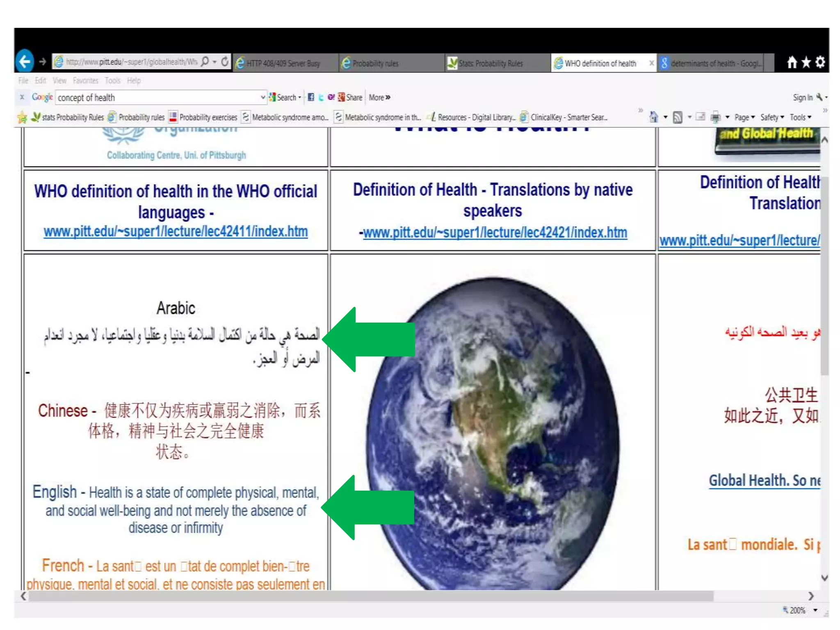Click the Facebook icon in Google toolbar
The image size is (840, 630).
point(311,97)
